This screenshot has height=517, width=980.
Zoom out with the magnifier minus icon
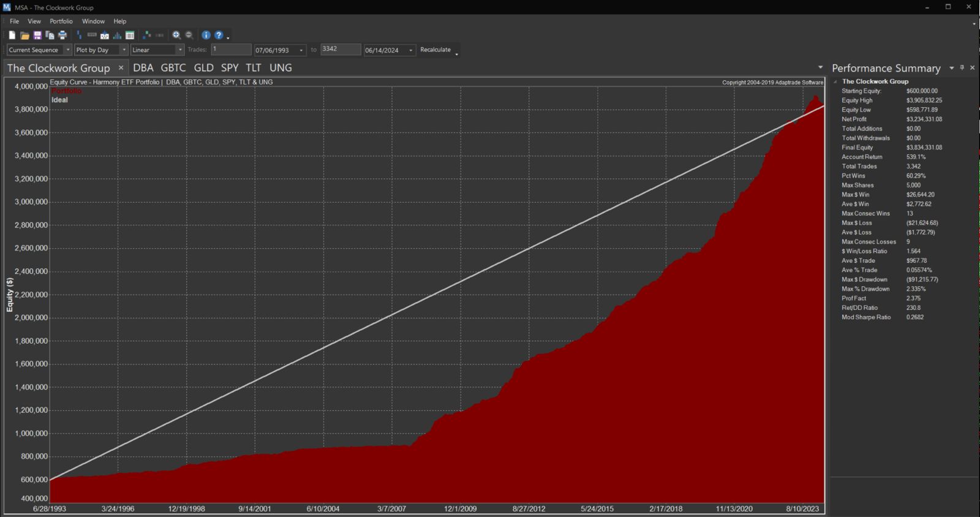click(x=189, y=36)
